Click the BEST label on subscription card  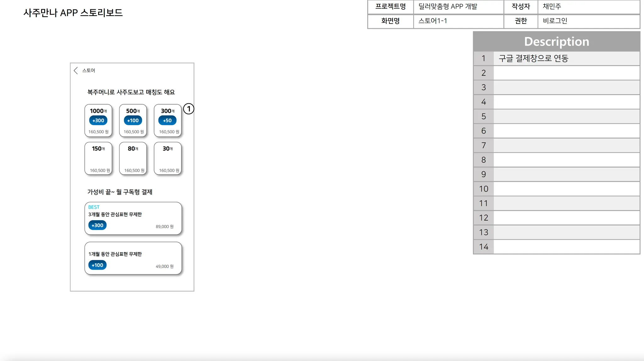click(94, 207)
